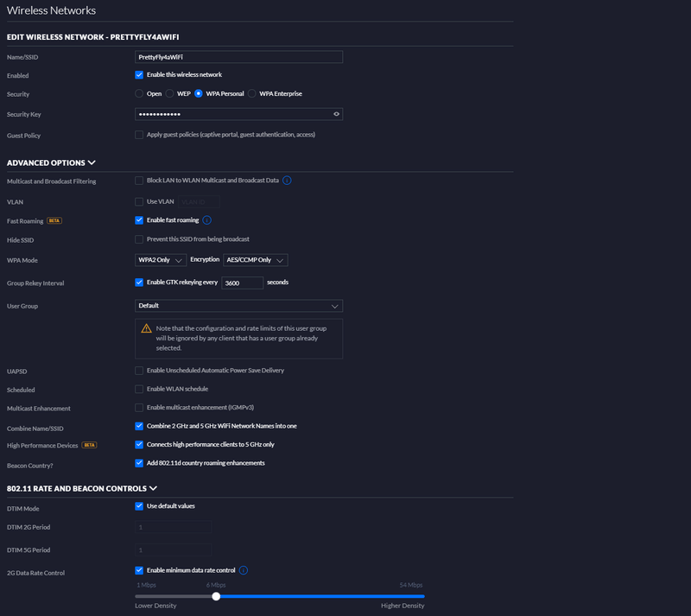The image size is (691, 616).
Task: Click the GTK rekeying seconds field
Action: (x=243, y=283)
